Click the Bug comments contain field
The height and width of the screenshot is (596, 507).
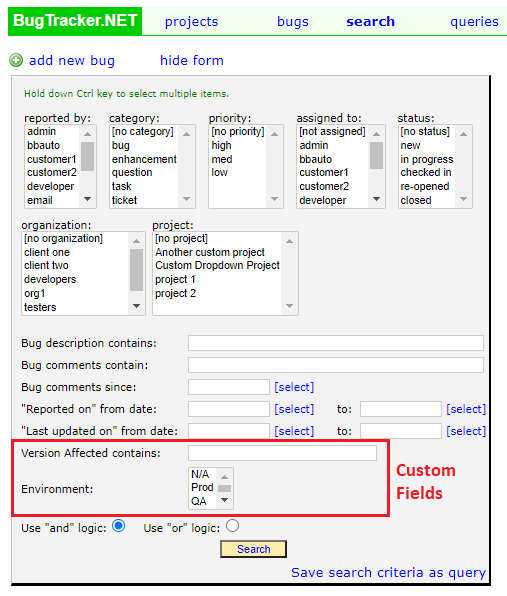[x=336, y=365]
